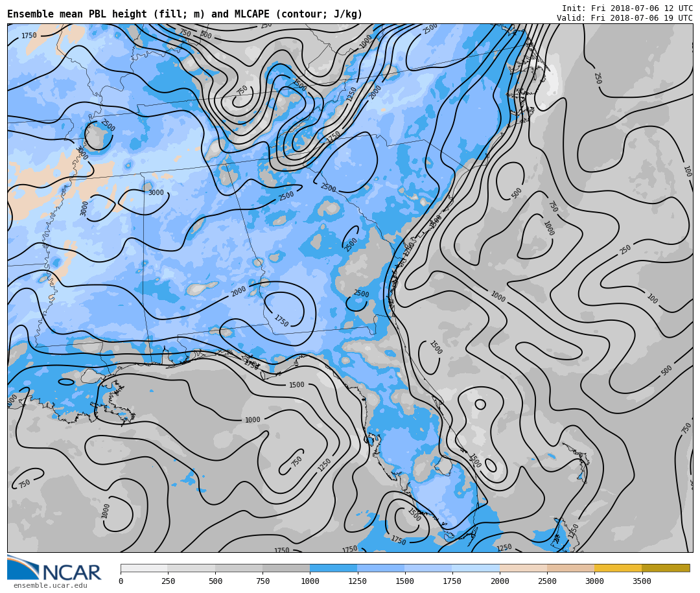Click colorbar tick label '1750'

coord(452,581)
